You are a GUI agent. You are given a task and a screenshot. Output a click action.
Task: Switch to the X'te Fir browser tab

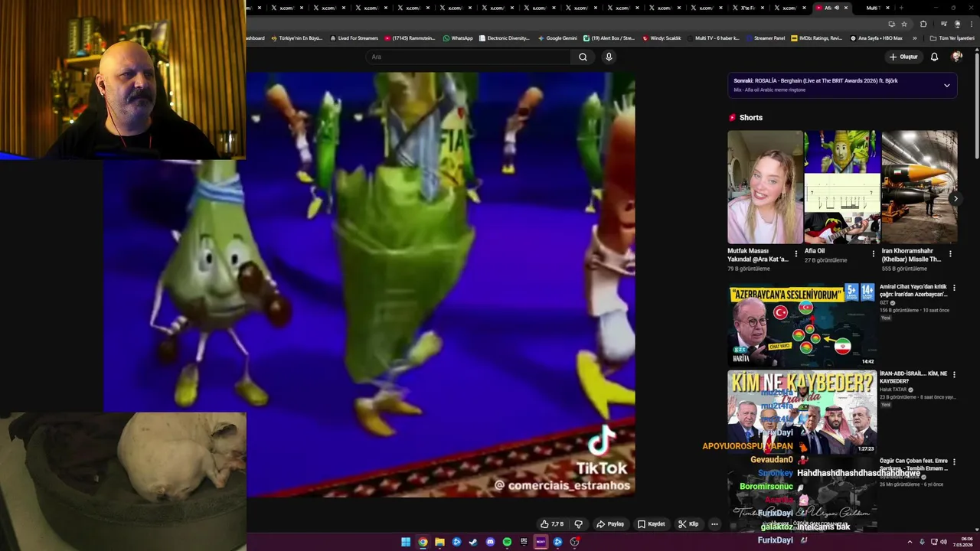click(748, 8)
